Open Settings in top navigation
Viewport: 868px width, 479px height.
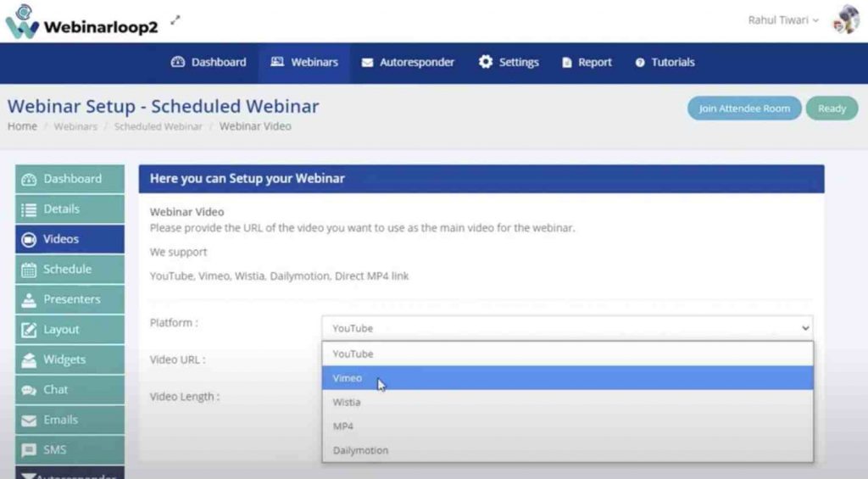pyautogui.click(x=509, y=62)
